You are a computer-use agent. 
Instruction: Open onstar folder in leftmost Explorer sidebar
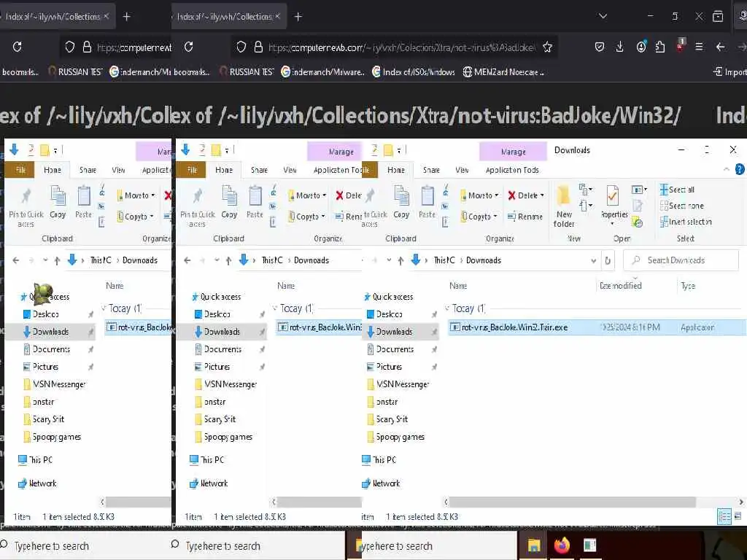[39, 402]
